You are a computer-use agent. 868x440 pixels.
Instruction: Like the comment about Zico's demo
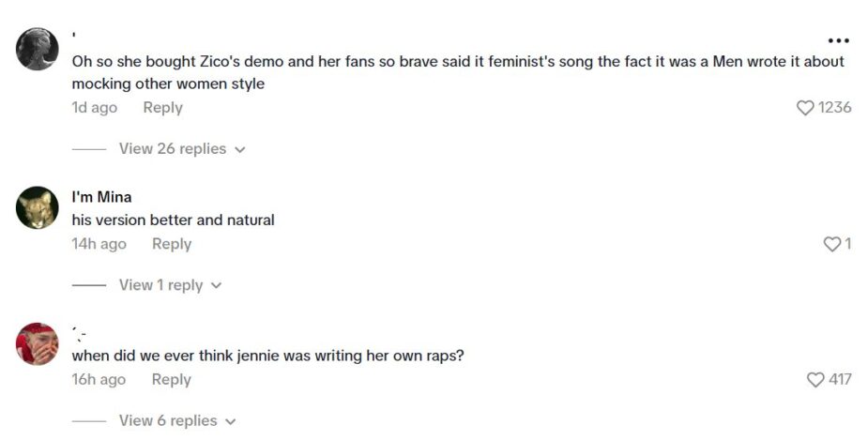click(805, 108)
